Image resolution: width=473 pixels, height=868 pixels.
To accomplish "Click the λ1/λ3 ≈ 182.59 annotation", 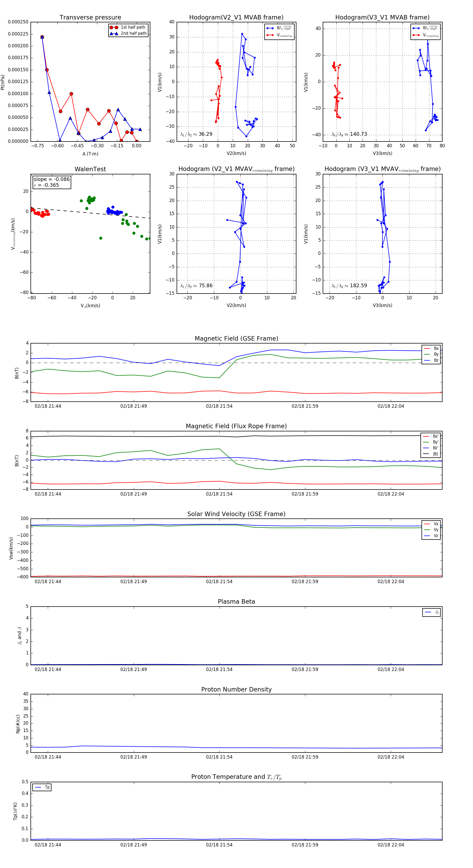I will coord(349,286).
